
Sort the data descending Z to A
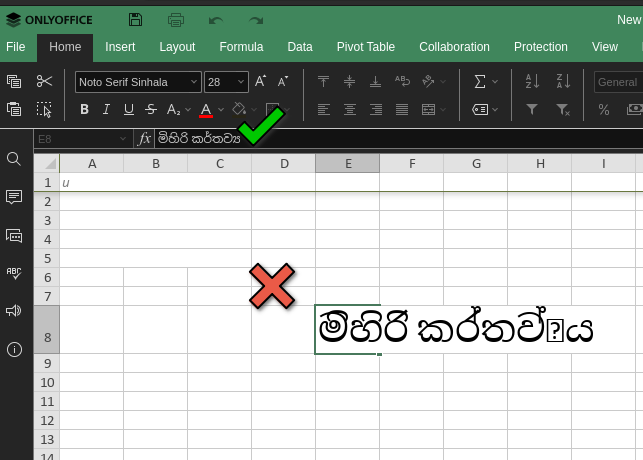563,81
